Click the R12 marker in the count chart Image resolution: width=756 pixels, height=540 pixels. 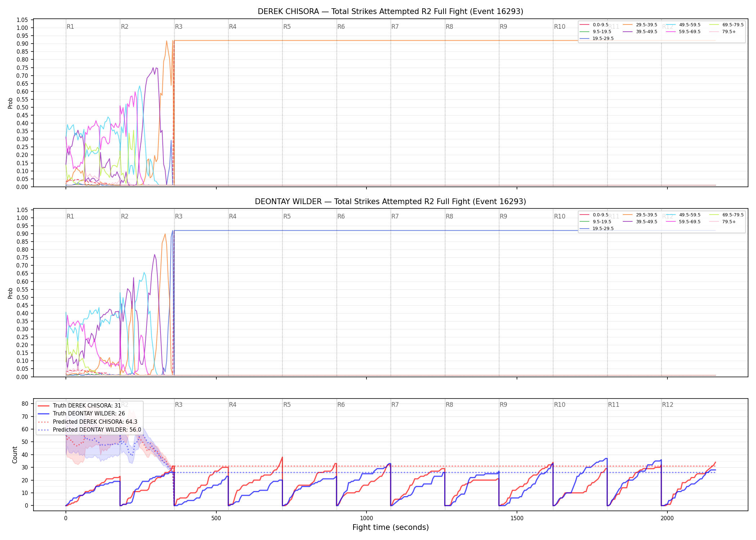[x=667, y=405]
